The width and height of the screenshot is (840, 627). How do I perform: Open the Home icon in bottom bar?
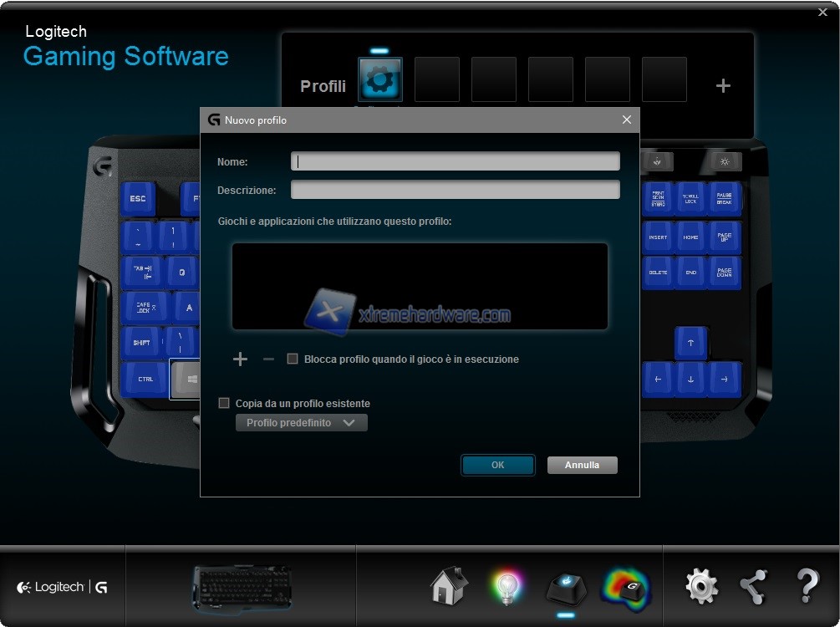[x=449, y=586]
